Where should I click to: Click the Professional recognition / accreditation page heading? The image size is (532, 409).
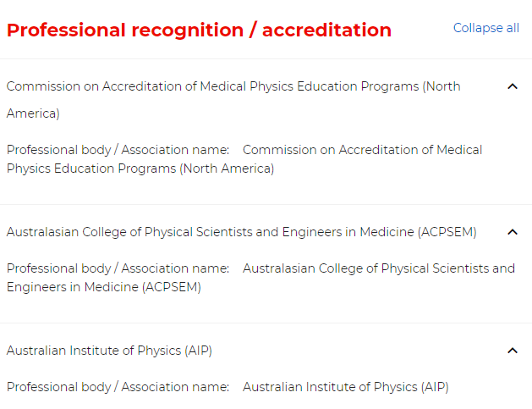pos(199,30)
